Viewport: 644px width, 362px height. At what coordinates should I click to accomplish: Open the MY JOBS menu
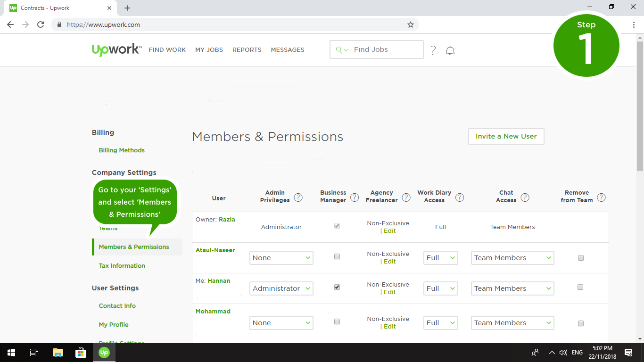point(209,49)
